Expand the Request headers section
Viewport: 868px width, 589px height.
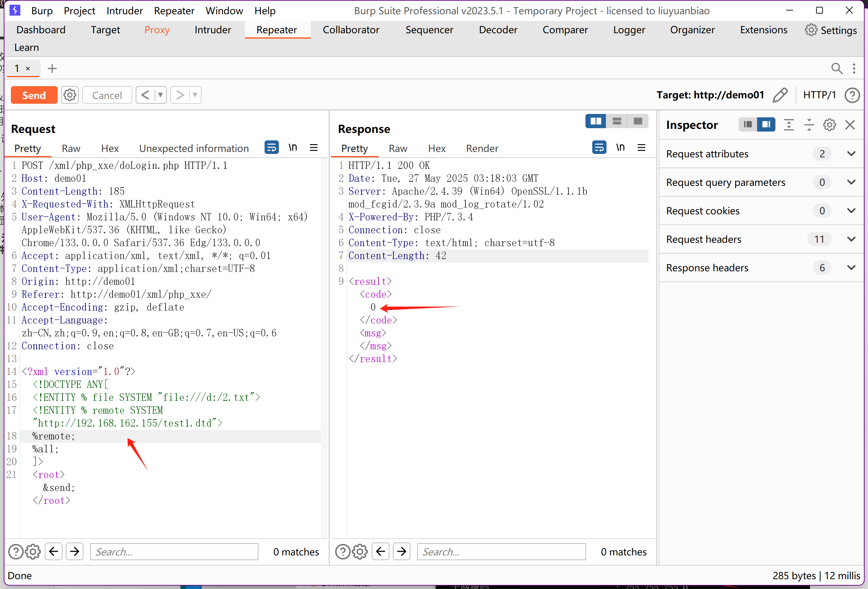tap(851, 239)
